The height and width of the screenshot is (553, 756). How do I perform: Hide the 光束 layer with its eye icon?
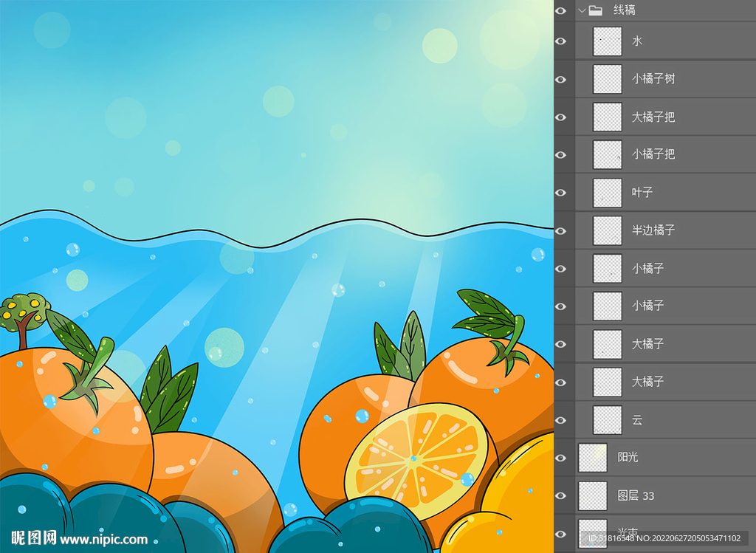click(x=561, y=535)
